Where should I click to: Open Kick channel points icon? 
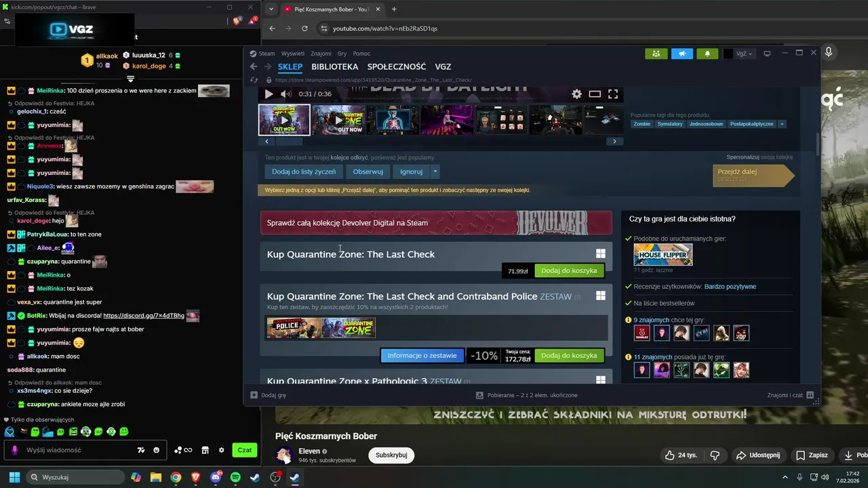coord(183,450)
